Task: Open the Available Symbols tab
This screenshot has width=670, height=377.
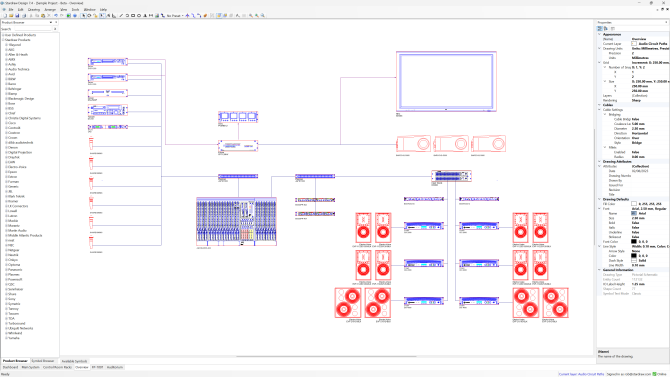Action: (x=74, y=361)
